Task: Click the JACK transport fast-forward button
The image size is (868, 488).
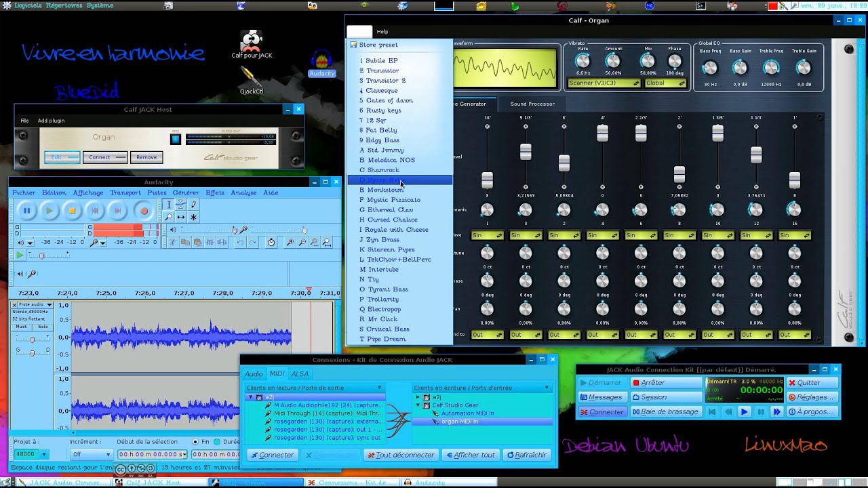Action: (x=777, y=411)
